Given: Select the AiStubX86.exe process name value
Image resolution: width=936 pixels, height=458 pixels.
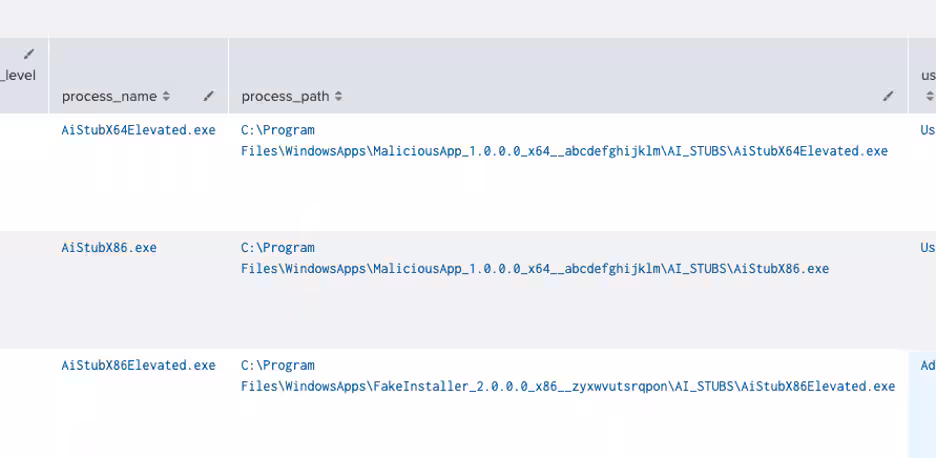Looking at the screenshot, I should [x=109, y=248].
